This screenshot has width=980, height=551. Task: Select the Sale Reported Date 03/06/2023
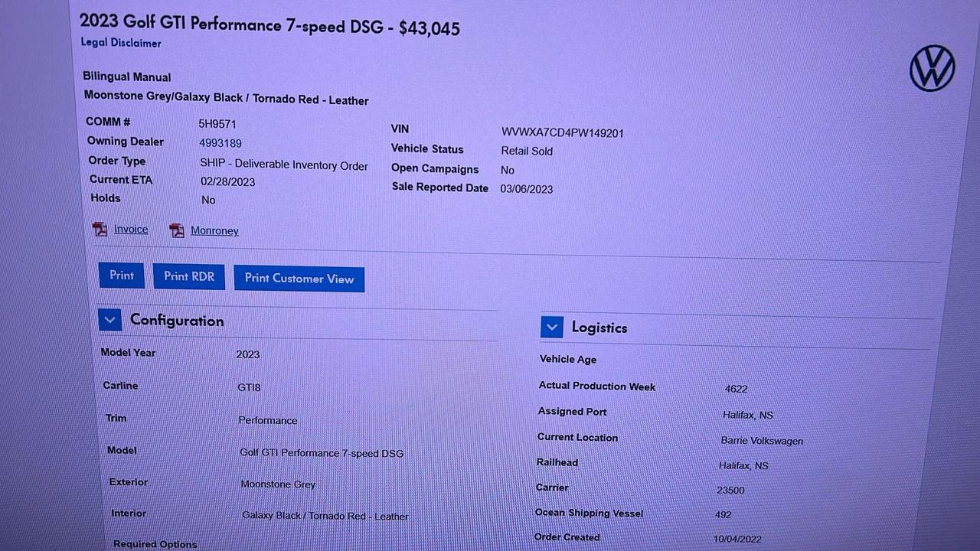(x=527, y=189)
